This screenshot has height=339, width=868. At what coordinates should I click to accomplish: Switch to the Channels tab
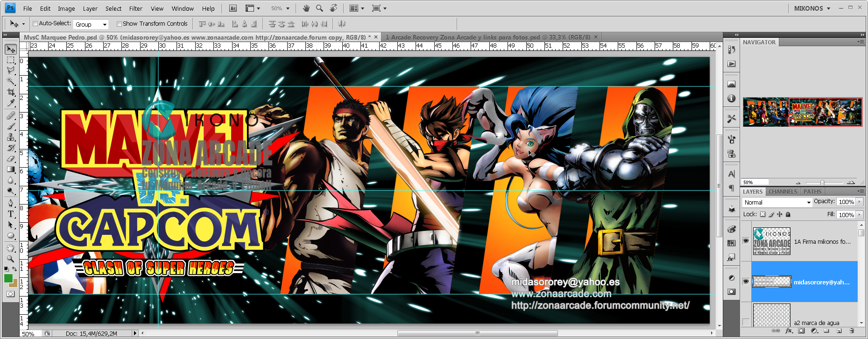click(783, 191)
